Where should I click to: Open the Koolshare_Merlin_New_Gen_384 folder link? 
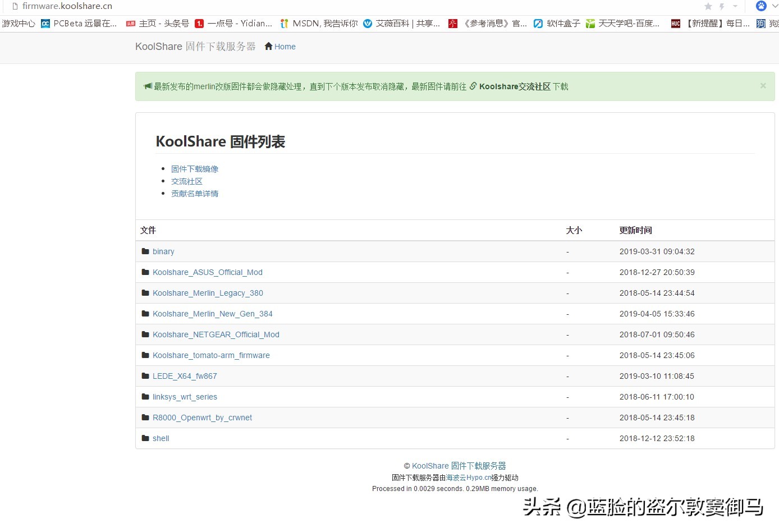tap(213, 314)
